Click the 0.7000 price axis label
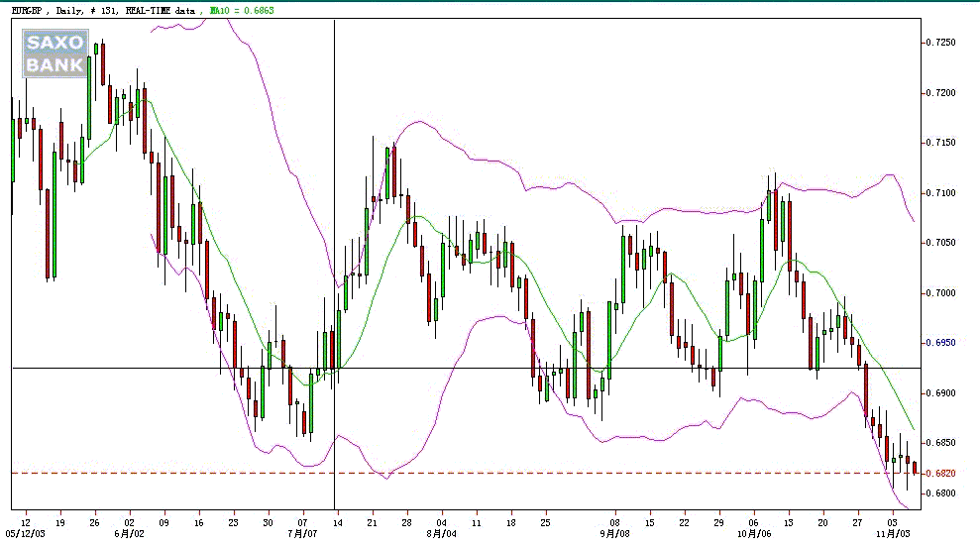Screen dimensions: 980x548 click(x=940, y=293)
